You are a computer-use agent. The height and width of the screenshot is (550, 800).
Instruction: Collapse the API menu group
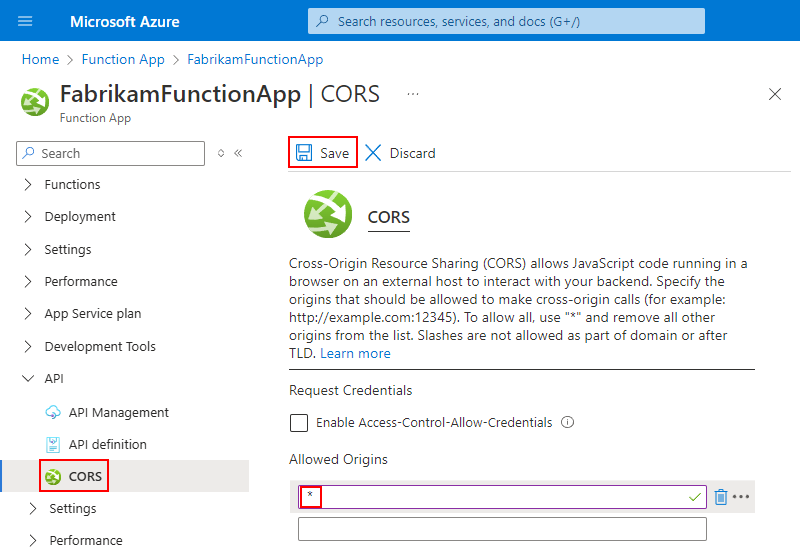pyautogui.click(x=43, y=379)
